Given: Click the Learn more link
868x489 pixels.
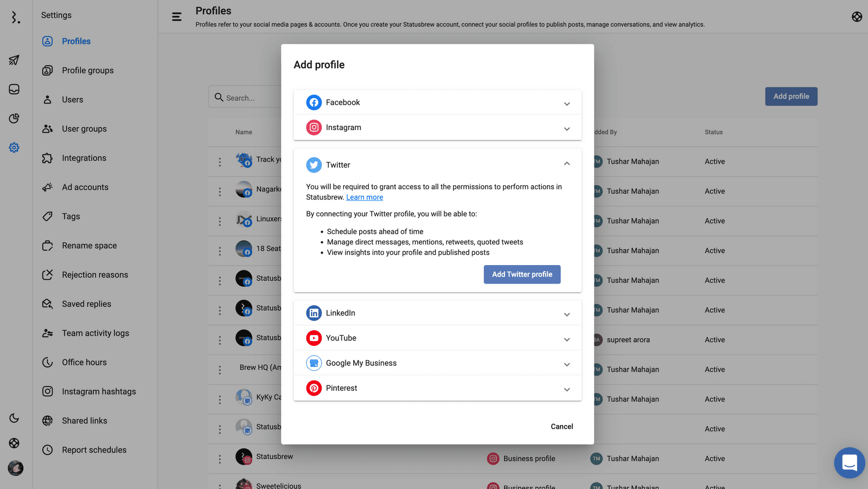Looking at the screenshot, I should click(365, 197).
